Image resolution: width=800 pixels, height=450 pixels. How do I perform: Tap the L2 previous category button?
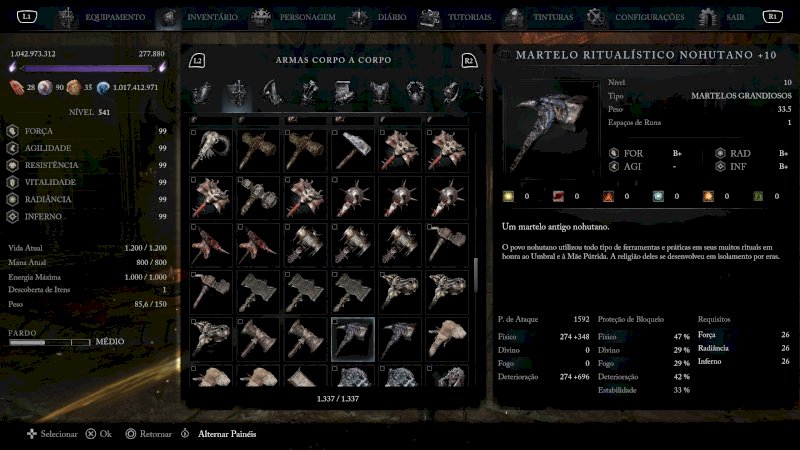[197, 61]
